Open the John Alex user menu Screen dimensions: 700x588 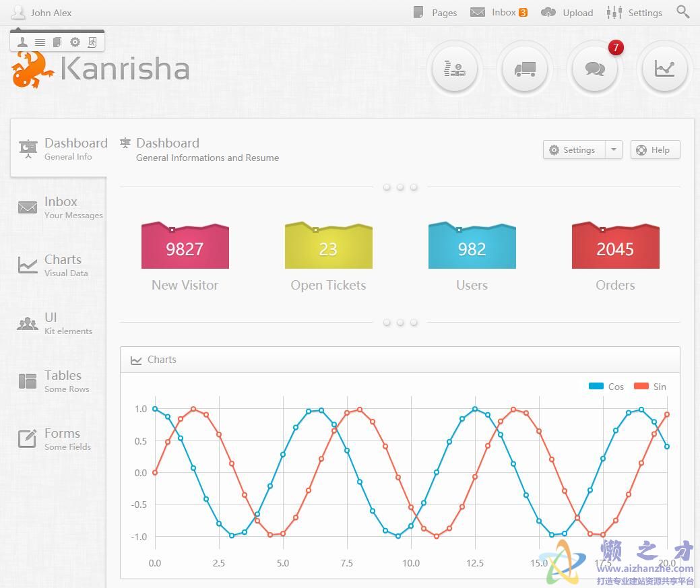click(42, 13)
